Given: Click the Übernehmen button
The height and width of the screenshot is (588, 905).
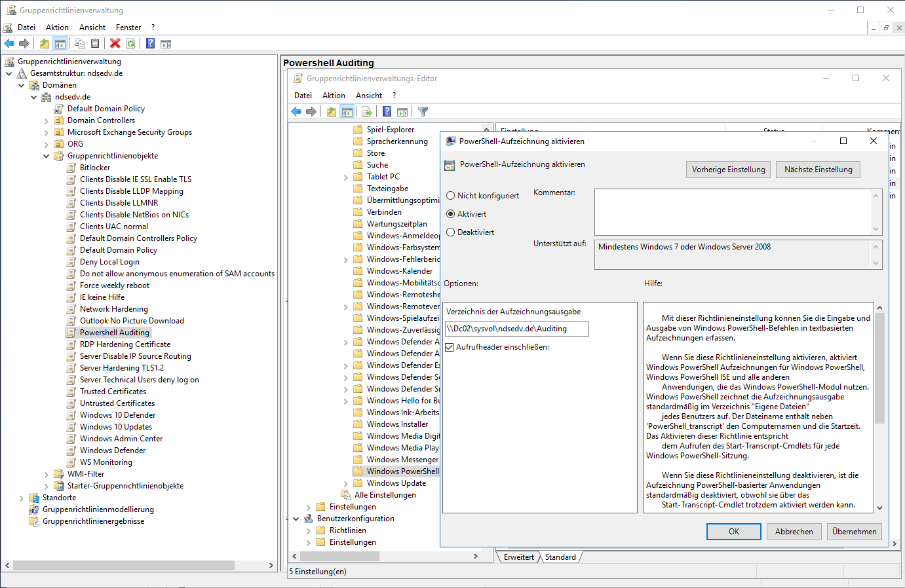Looking at the screenshot, I should pyautogui.click(x=854, y=532).
